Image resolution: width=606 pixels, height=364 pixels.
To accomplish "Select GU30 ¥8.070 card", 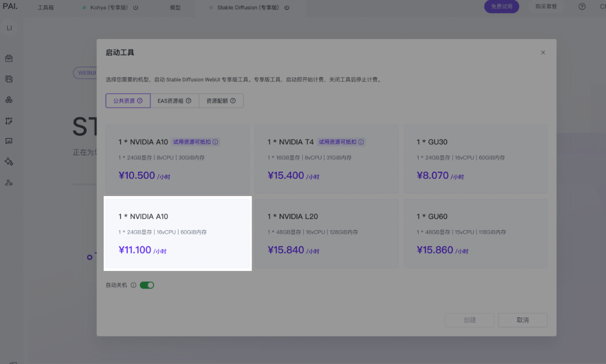I will point(476,159).
